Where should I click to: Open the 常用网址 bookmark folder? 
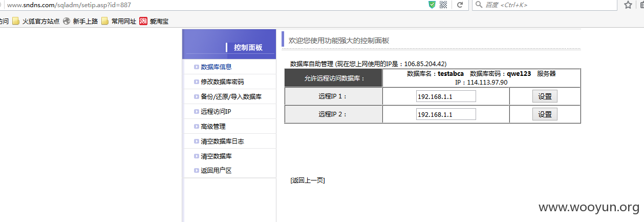tap(119, 22)
